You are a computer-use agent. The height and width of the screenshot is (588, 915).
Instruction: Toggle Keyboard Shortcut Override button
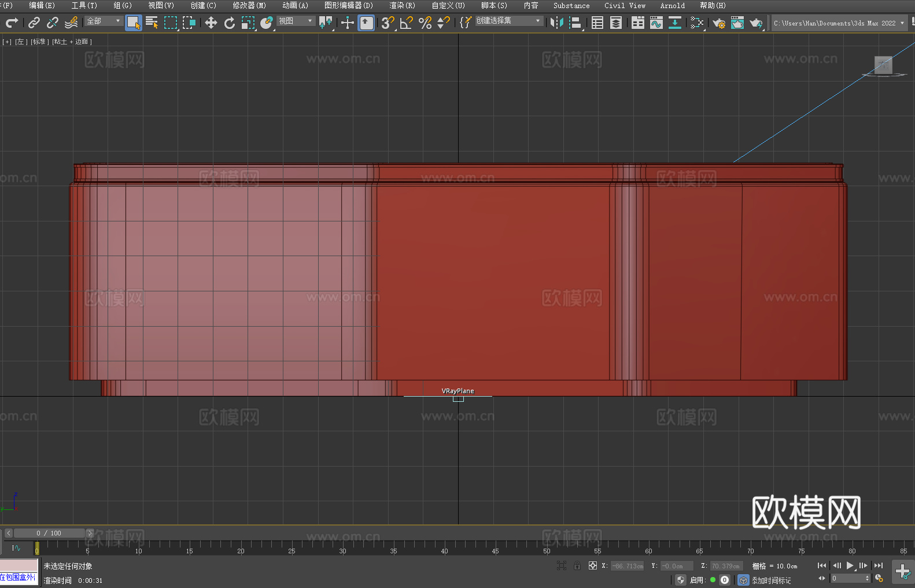click(x=366, y=23)
